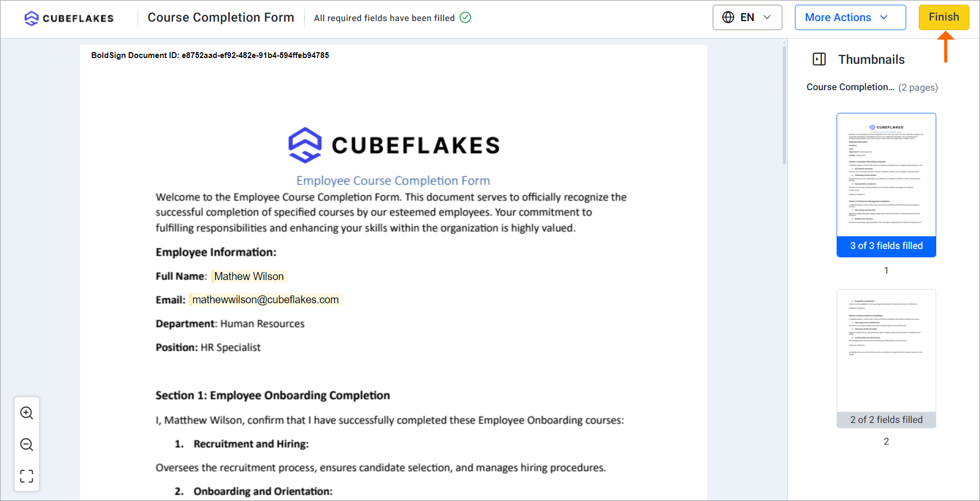Collapse the Thumbnails panel icon
This screenshot has width=980, height=501.
(x=819, y=59)
